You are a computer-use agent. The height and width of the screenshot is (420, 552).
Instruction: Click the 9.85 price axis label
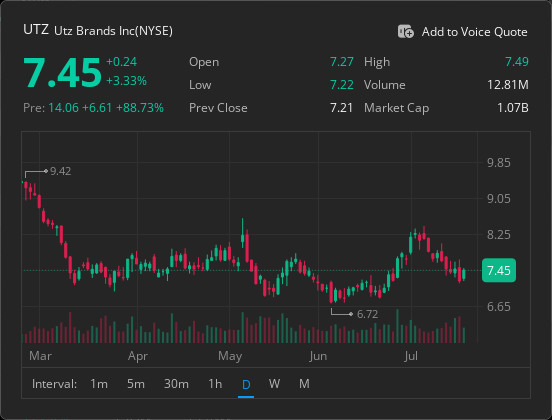click(x=498, y=163)
